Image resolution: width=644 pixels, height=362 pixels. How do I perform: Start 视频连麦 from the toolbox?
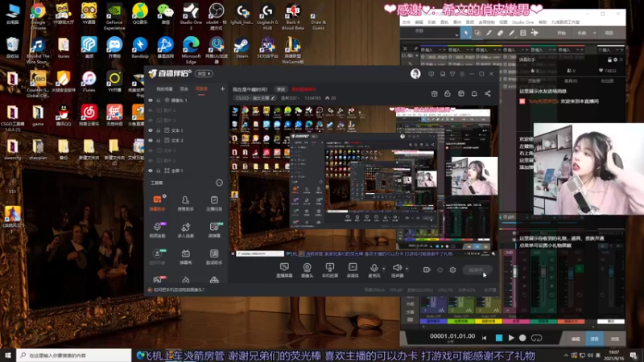point(157,230)
